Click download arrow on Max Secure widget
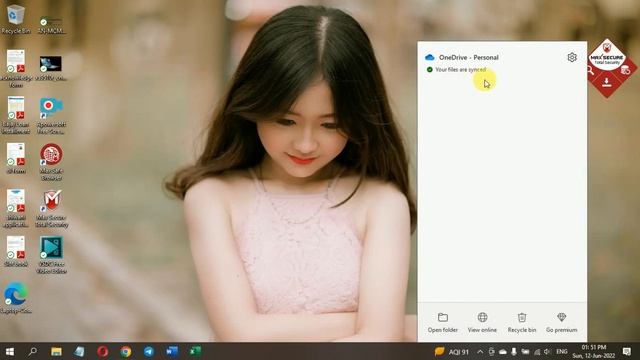Image resolution: width=640 pixels, height=360 pixels. pos(607,83)
